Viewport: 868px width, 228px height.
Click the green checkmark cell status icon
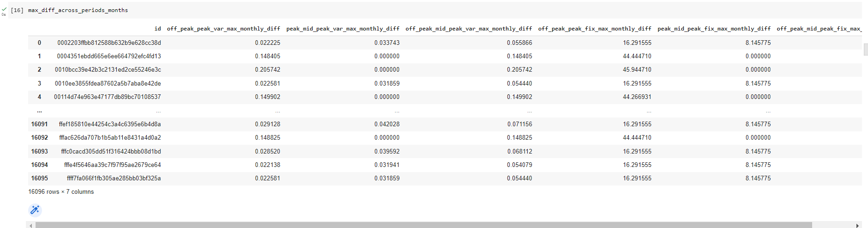pyautogui.click(x=4, y=9)
